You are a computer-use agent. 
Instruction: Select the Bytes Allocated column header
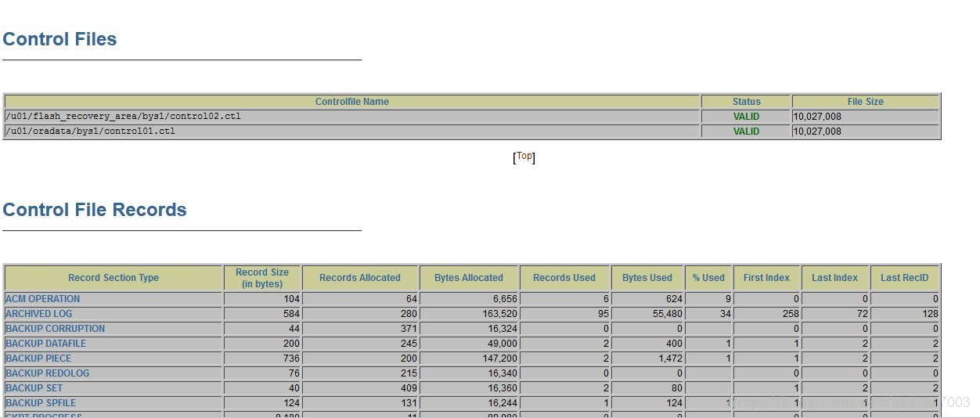469,278
